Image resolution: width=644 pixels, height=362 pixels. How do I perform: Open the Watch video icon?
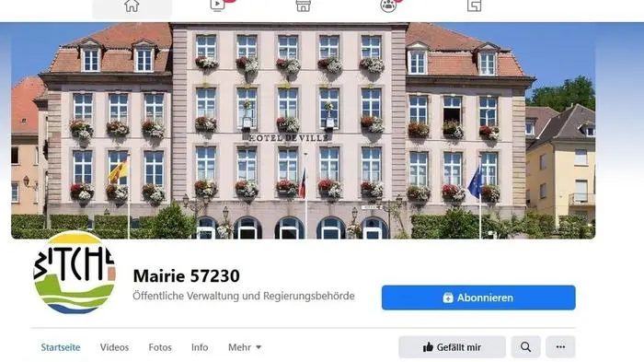point(218,6)
